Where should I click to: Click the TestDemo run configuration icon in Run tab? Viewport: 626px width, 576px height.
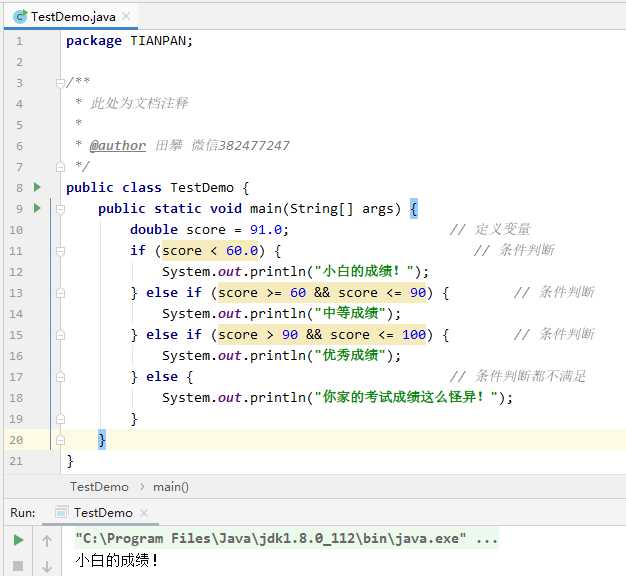[61, 512]
